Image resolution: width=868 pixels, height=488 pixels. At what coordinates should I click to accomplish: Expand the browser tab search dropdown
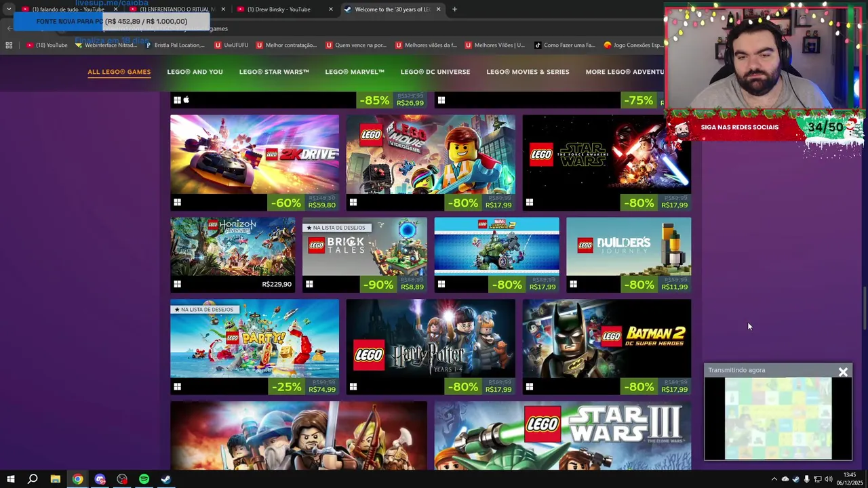tap(9, 9)
